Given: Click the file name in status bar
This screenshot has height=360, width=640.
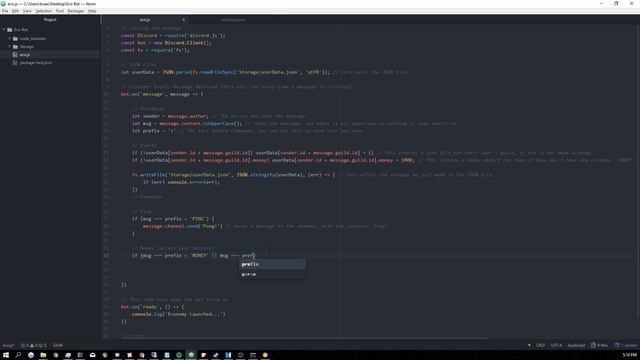Looking at the screenshot, I should (x=8, y=345).
